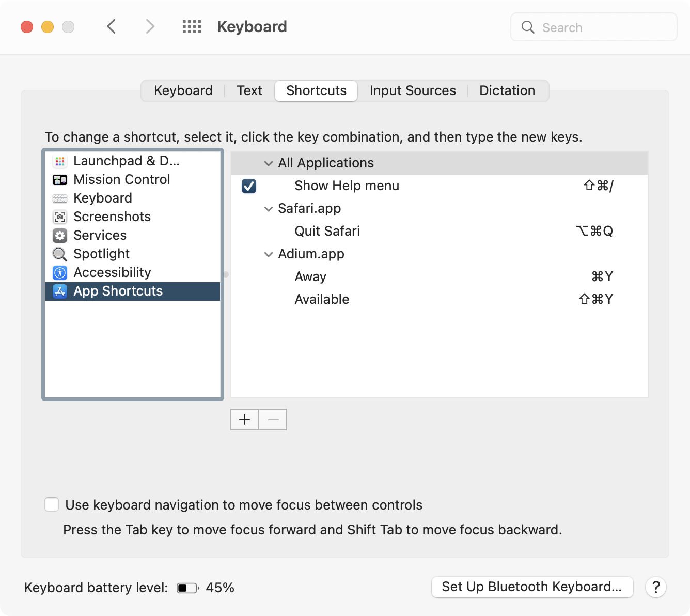Add a new shortcut with plus button

click(245, 420)
